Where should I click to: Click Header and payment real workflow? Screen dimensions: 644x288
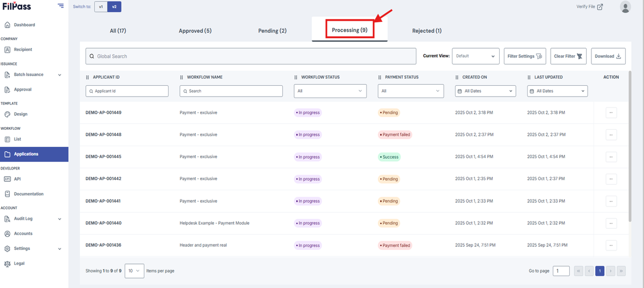(x=203, y=245)
